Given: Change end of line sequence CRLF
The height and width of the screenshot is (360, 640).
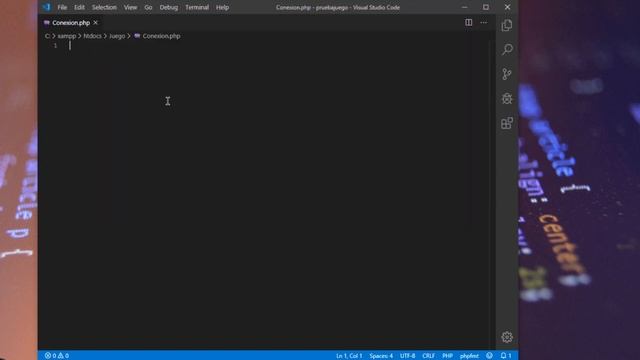Looking at the screenshot, I should [429, 356].
